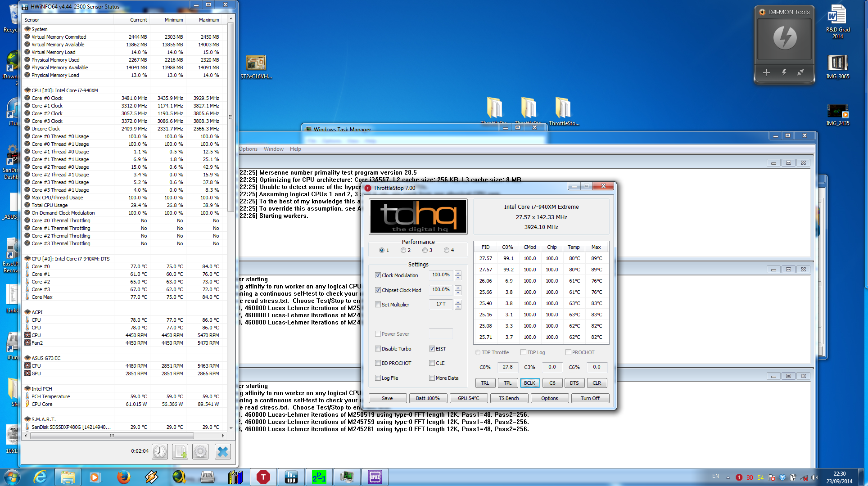Increase Clock Modulation percentage spinner up
The image size is (868, 486).
tap(458, 273)
